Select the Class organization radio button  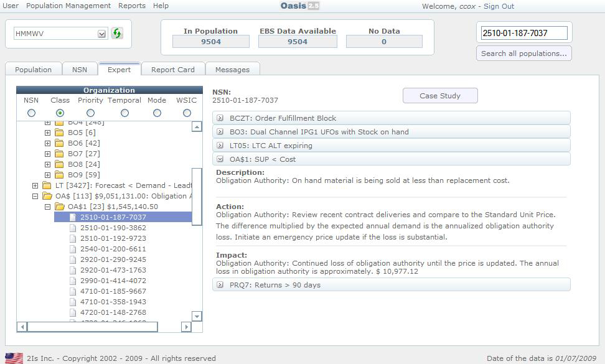(x=60, y=113)
